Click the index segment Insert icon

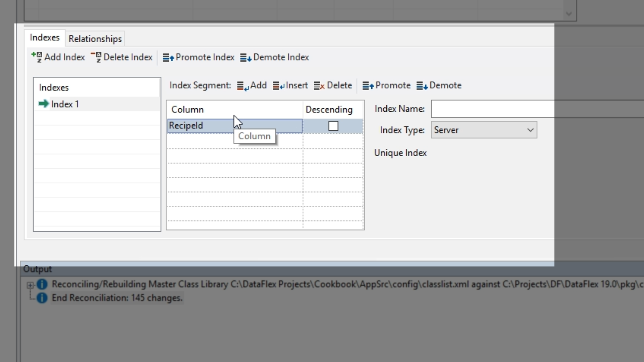(278, 86)
